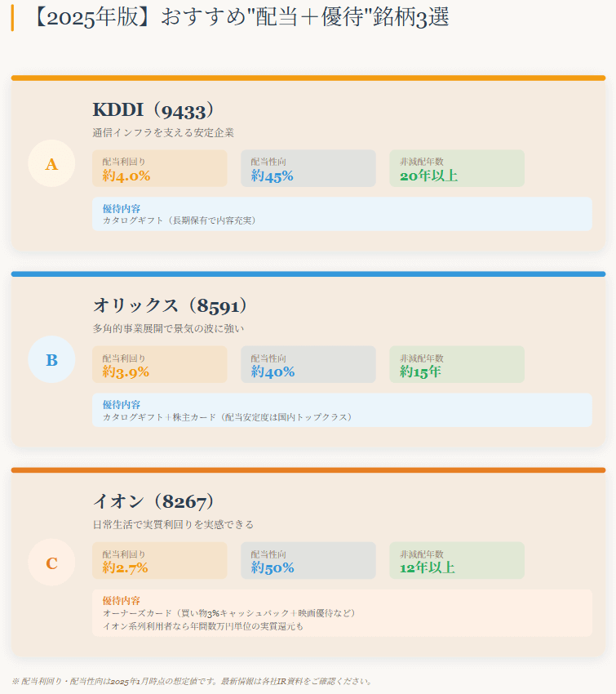616x694 pixels.
Task: Click the circular B badge icon
Action: [51, 360]
